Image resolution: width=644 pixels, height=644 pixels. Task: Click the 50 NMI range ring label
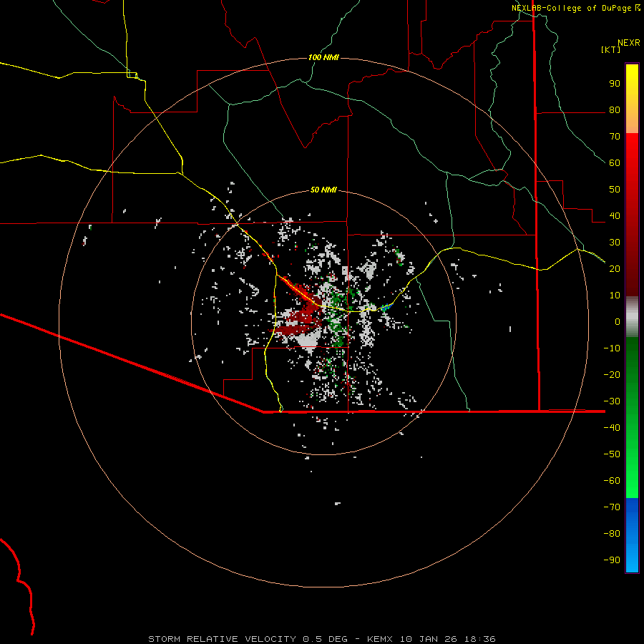click(323, 190)
